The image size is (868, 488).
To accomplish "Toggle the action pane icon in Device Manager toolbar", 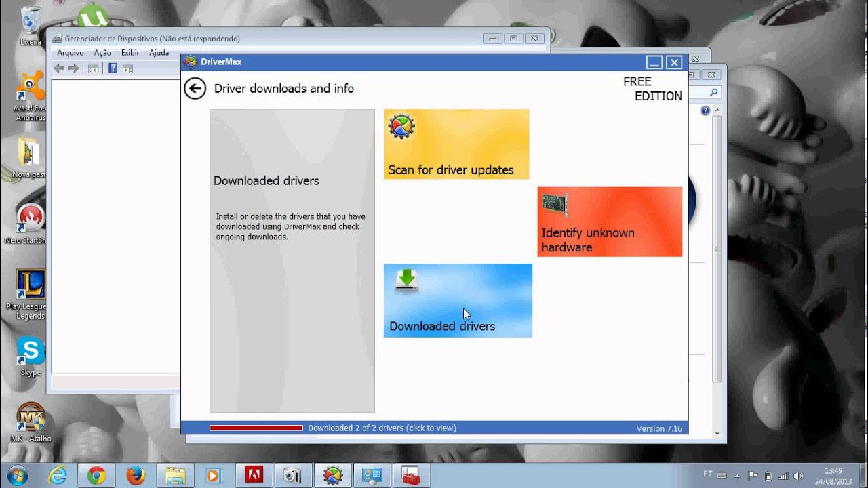I will [127, 68].
